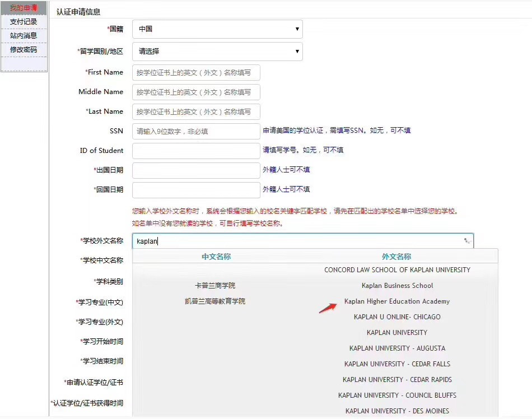Click the 出国日期 date field
The image size is (532, 419).
[x=196, y=170]
